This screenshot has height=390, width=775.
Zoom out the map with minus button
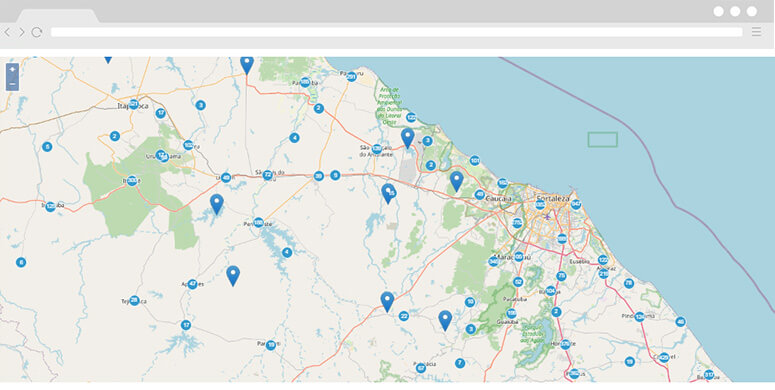pos(12,84)
